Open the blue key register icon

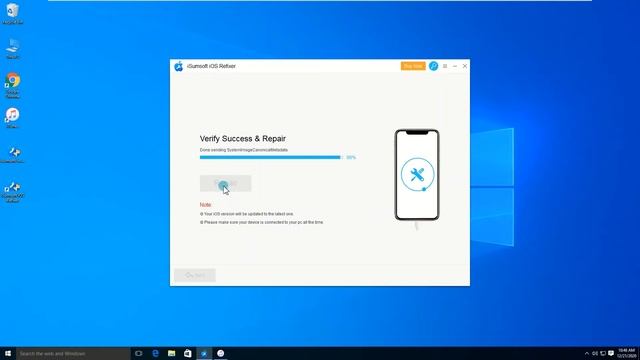point(433,66)
